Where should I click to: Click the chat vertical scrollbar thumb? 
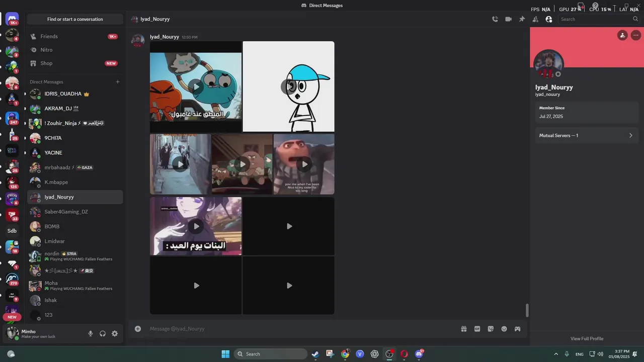click(x=527, y=310)
